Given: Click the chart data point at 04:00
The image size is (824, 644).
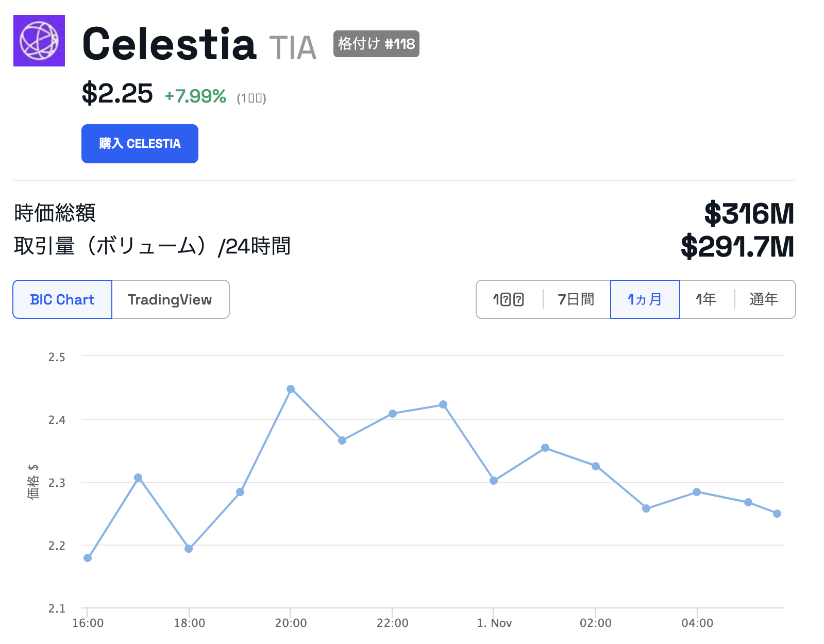Looking at the screenshot, I should (697, 492).
